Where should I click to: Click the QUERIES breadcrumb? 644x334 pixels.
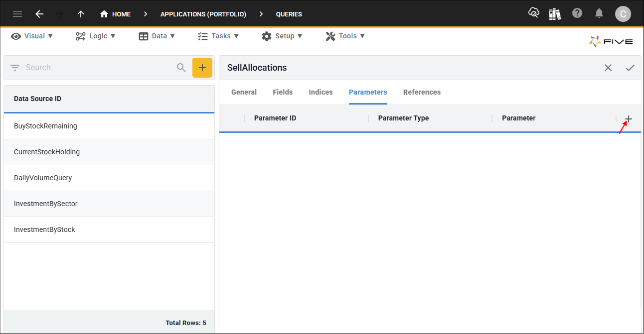pos(289,14)
